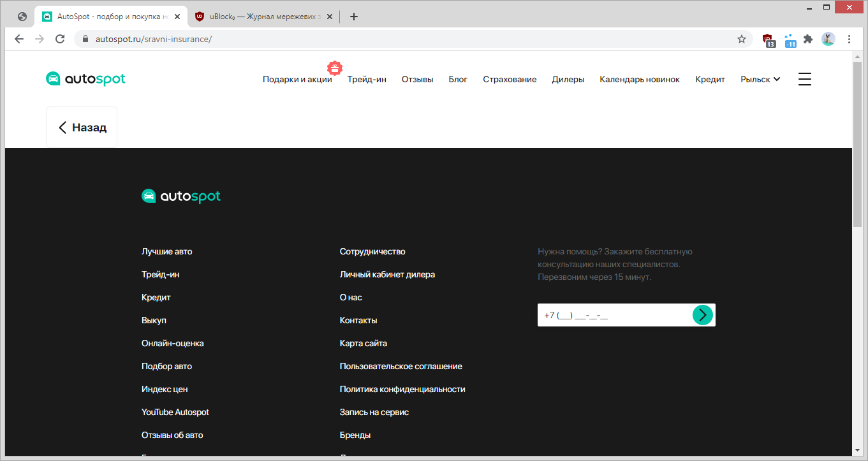Screen dimensions: 868x461
Task: Click the Autospot logo in the header
Action: pos(85,78)
